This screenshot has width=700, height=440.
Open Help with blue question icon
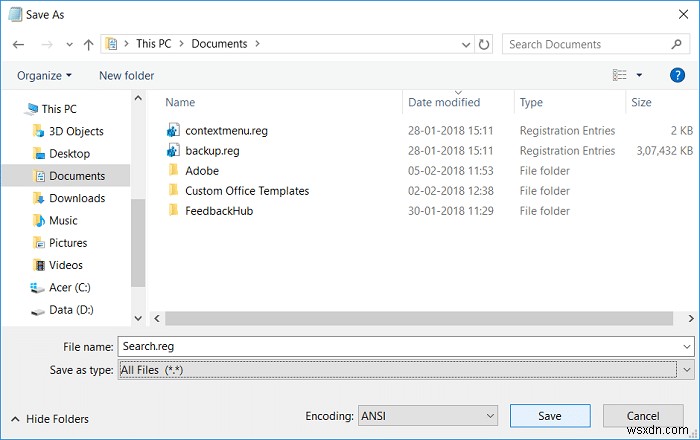click(x=677, y=75)
